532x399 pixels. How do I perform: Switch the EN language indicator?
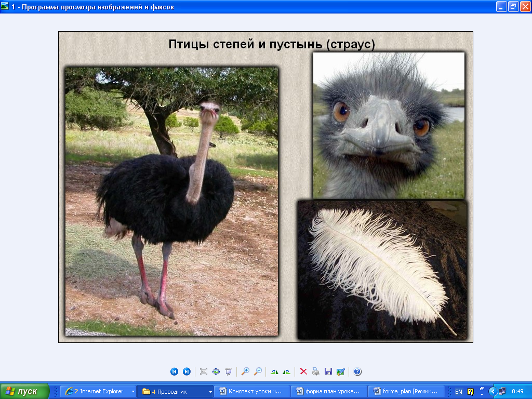[458, 392]
